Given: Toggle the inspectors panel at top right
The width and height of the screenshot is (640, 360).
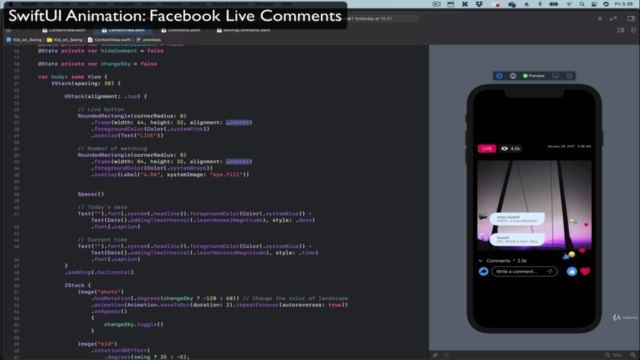Looking at the screenshot, I should [631, 18].
